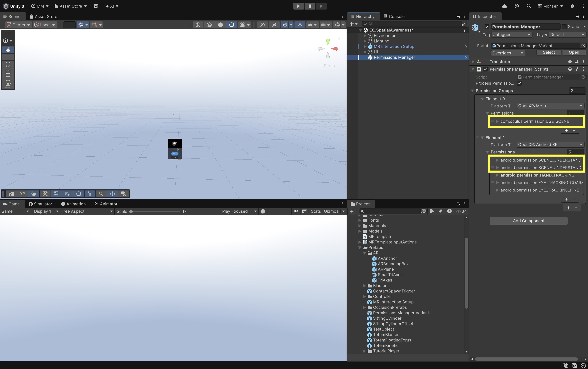Mute audio in Game view
The image size is (588, 369).
point(296,211)
